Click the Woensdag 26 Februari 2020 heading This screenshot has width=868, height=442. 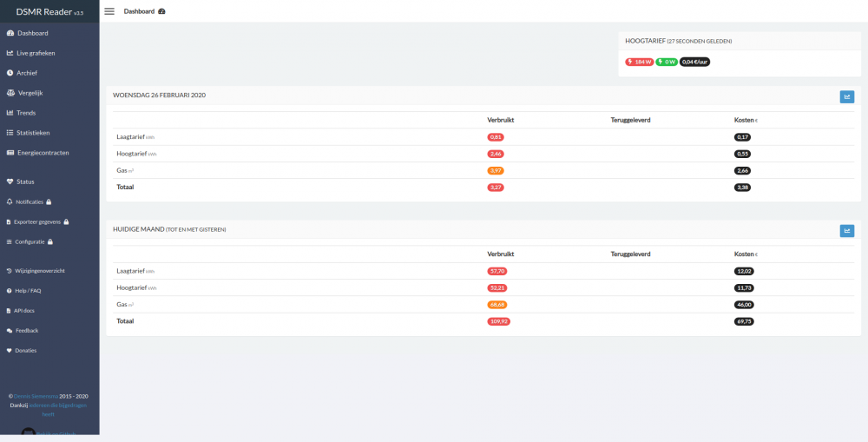[x=160, y=96]
